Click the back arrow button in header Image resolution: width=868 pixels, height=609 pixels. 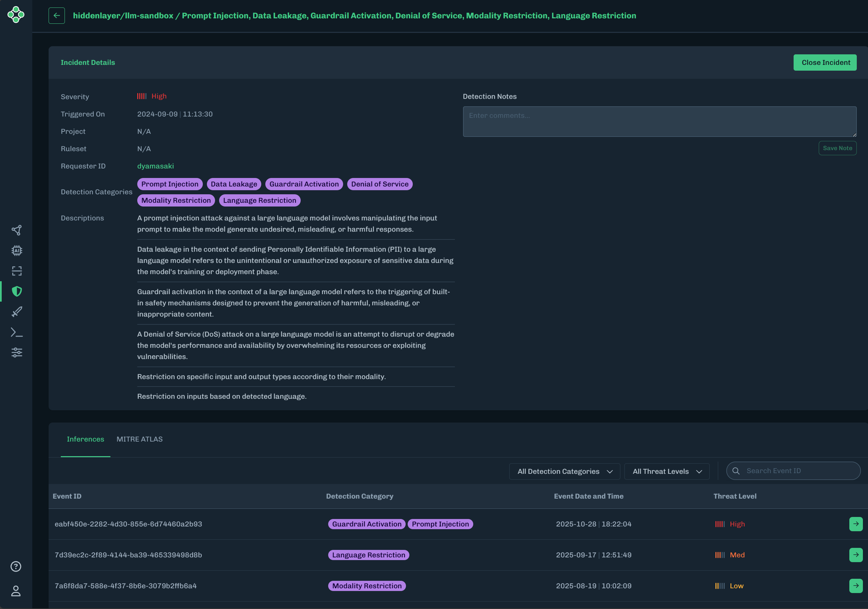56,16
